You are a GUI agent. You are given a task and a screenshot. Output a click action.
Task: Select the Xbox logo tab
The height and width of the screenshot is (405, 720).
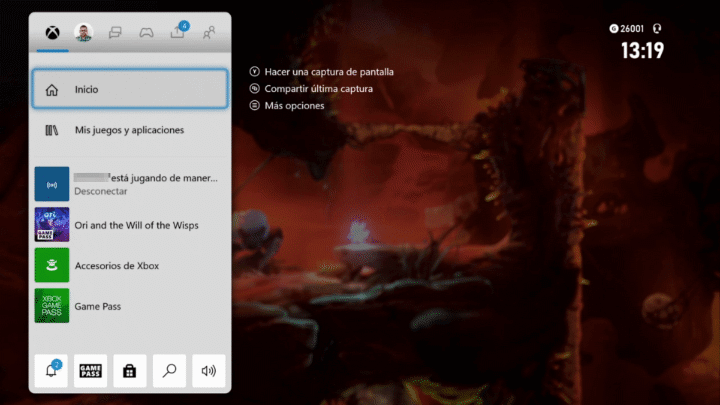point(52,33)
